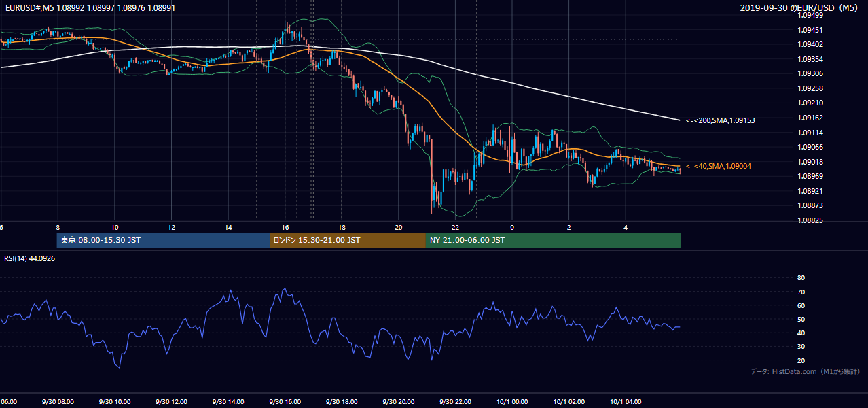868x408 pixels.
Task: Click price axis label 1.08969
Action: (x=810, y=176)
